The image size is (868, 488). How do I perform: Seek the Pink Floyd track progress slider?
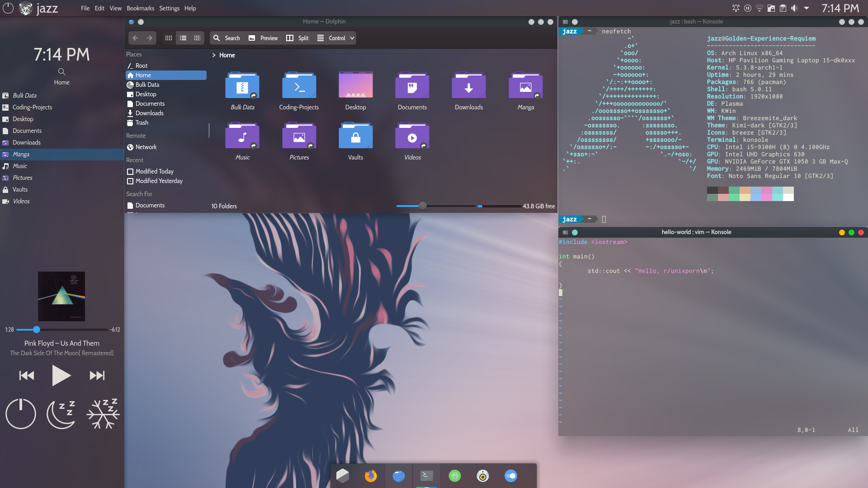[x=62, y=330]
